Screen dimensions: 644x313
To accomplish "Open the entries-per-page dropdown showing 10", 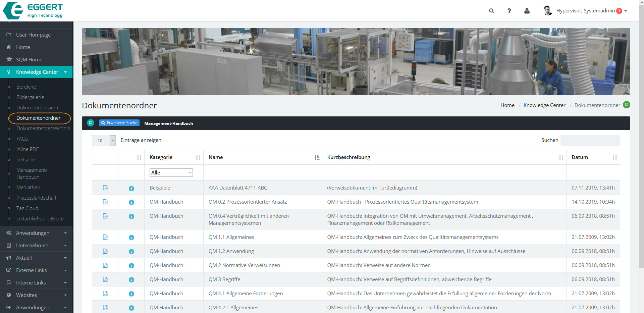I will point(104,141).
